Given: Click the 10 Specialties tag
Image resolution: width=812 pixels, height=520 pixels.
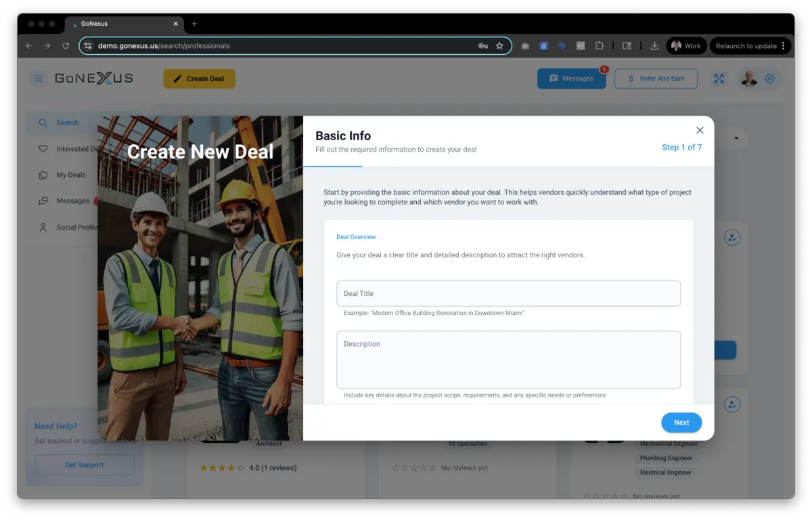Looking at the screenshot, I should point(467,444).
